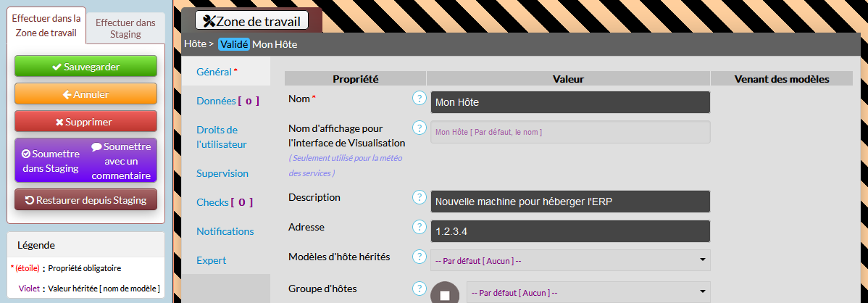Toggle the round Groupe d'hôtes button
868x303 pixels.
[445, 294]
